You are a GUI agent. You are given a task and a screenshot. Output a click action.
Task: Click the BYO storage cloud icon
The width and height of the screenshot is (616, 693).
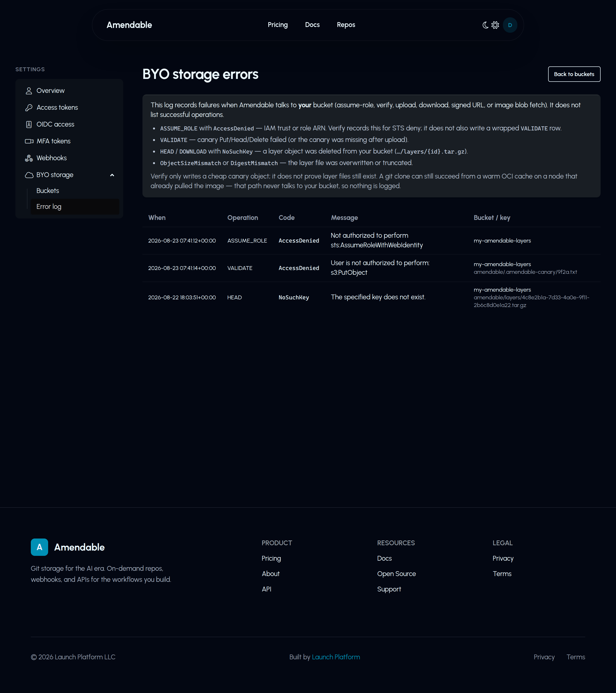coord(29,175)
